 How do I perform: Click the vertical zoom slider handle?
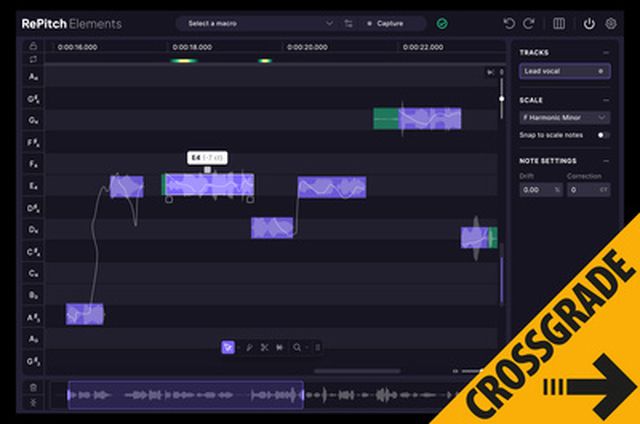click(502, 98)
